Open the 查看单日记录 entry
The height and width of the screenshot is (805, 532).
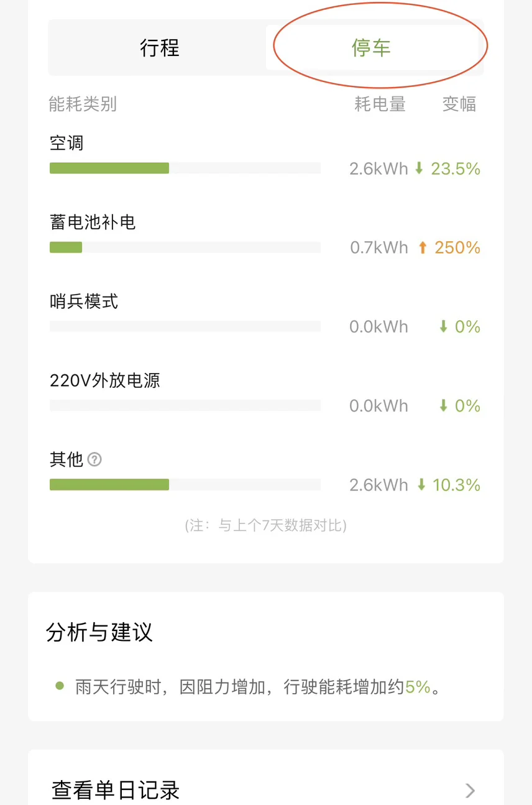(116, 790)
